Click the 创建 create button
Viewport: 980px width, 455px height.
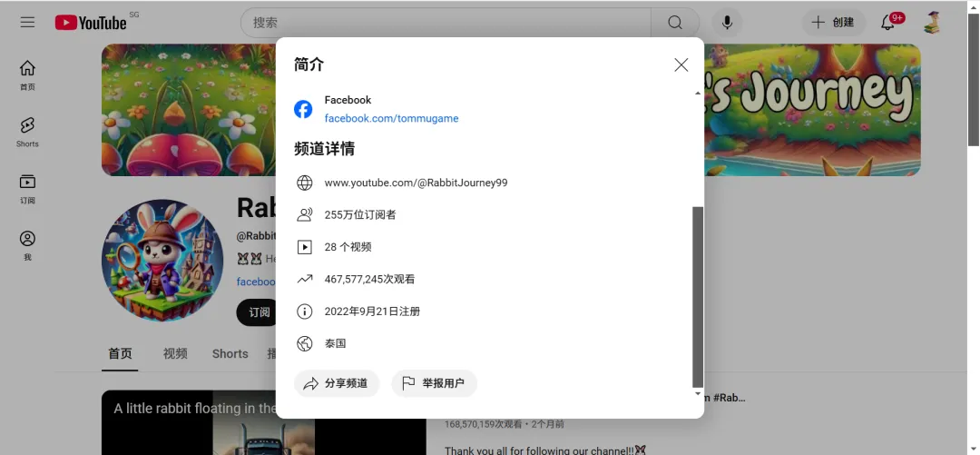(x=834, y=23)
